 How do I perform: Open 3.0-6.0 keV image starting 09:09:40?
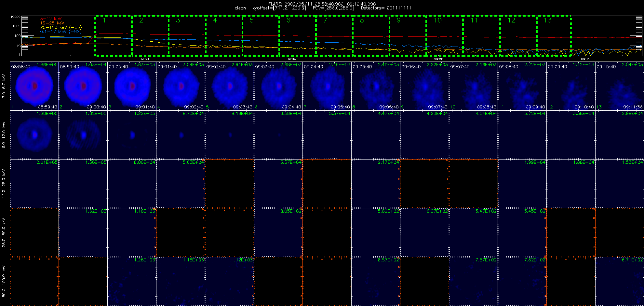click(x=571, y=86)
